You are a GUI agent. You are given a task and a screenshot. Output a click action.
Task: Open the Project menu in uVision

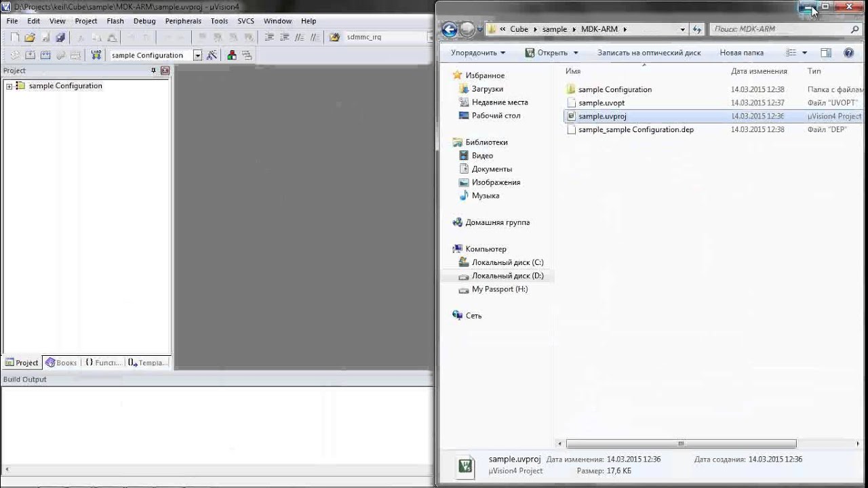[x=86, y=21]
